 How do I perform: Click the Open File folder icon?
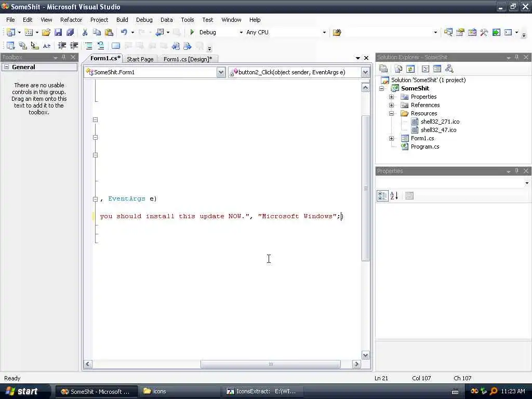[46, 32]
